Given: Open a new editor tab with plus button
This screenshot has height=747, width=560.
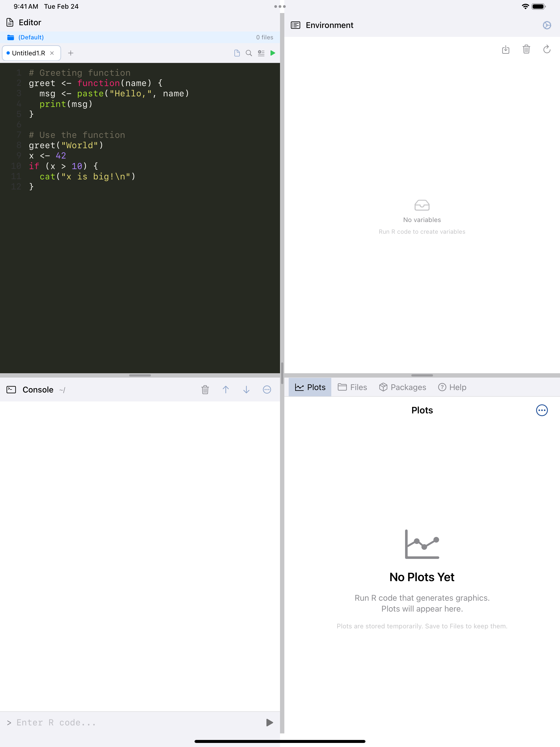Looking at the screenshot, I should click(x=71, y=53).
